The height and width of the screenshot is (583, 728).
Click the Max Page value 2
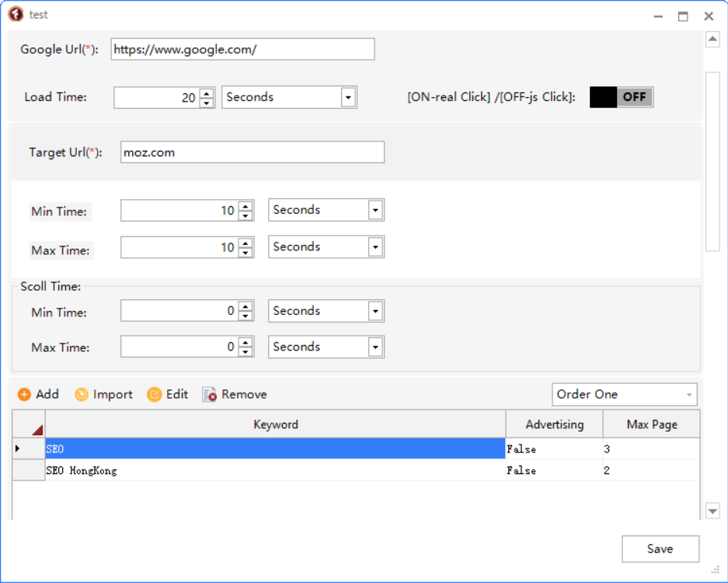click(651, 470)
